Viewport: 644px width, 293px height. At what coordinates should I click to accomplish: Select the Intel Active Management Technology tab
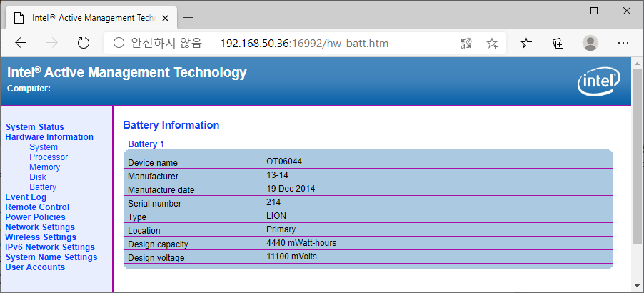91,18
